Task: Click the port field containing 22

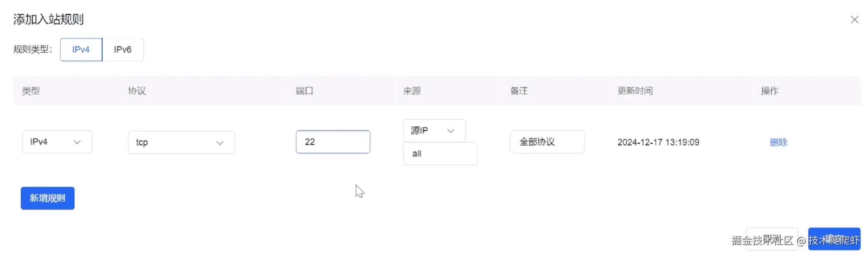Action: [x=333, y=142]
